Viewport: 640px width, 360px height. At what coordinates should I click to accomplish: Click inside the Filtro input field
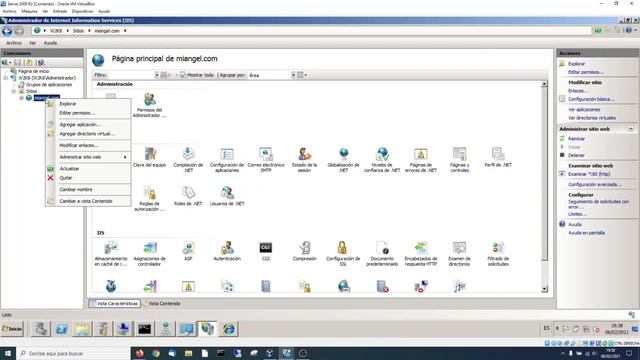pyautogui.click(x=131, y=76)
